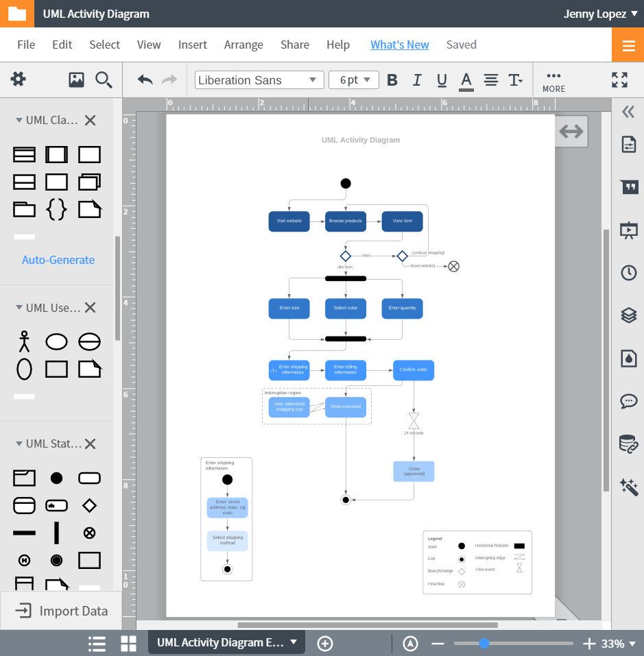644x656 pixels.
Task: Collapse the right dock with chevrons
Action: point(628,112)
